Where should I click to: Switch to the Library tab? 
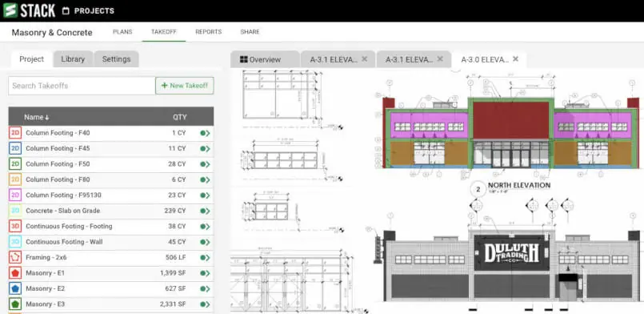coord(73,59)
